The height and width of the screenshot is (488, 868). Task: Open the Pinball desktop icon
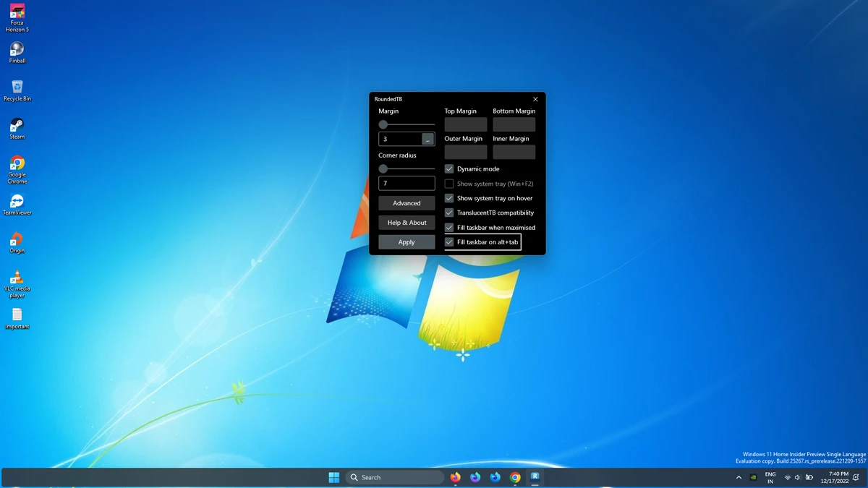(17, 53)
